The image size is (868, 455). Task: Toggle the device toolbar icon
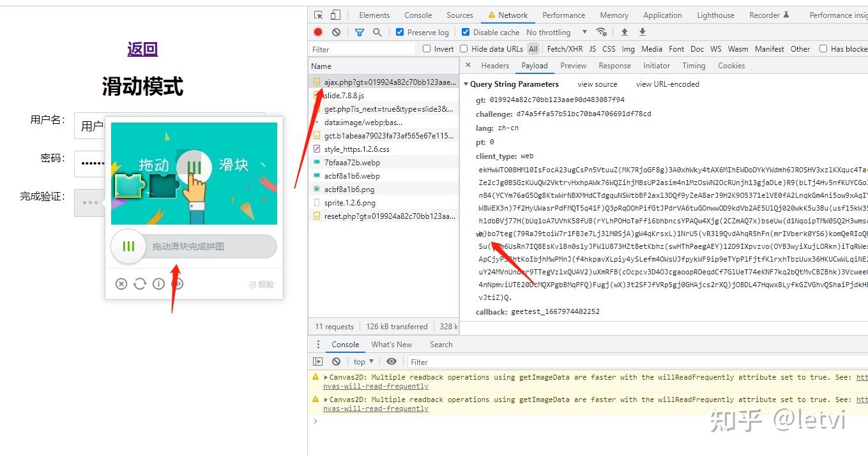click(x=336, y=15)
